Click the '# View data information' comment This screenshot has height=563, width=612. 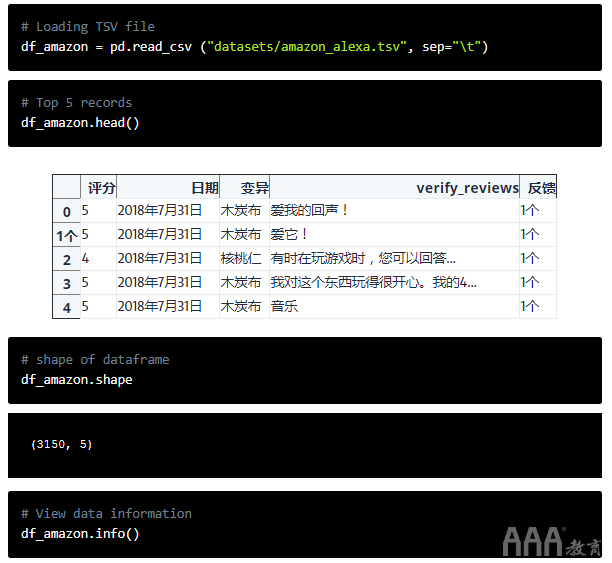(x=107, y=513)
